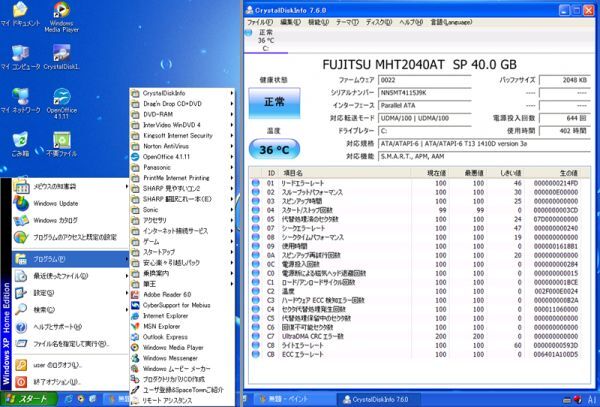Open Windows Media Player in programs list
This screenshot has width=600, height=407.
coord(182,348)
